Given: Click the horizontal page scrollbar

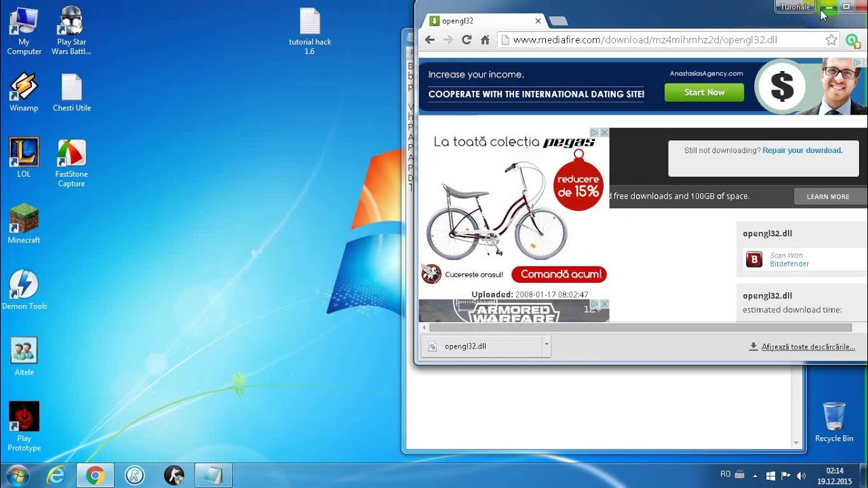Looking at the screenshot, I should 639,327.
